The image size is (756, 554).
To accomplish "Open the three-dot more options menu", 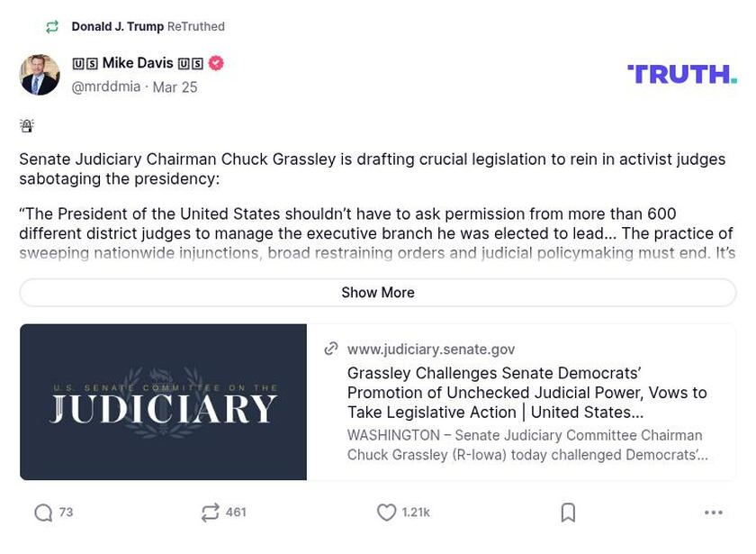I will (x=713, y=513).
